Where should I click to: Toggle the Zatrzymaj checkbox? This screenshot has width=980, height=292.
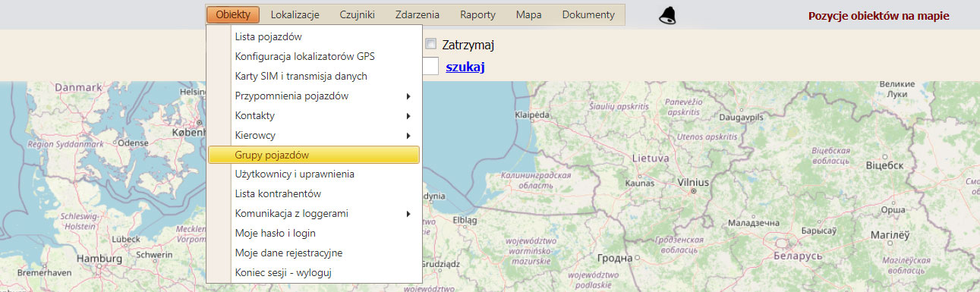[431, 45]
